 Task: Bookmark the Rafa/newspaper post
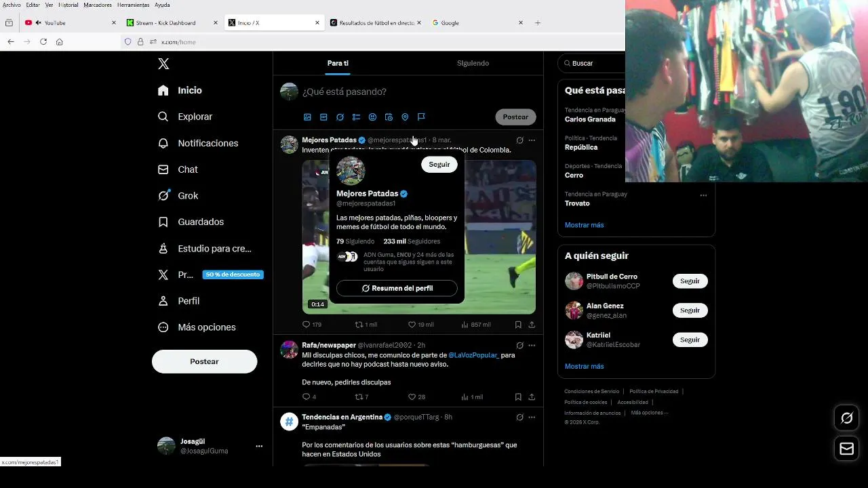tap(518, 397)
